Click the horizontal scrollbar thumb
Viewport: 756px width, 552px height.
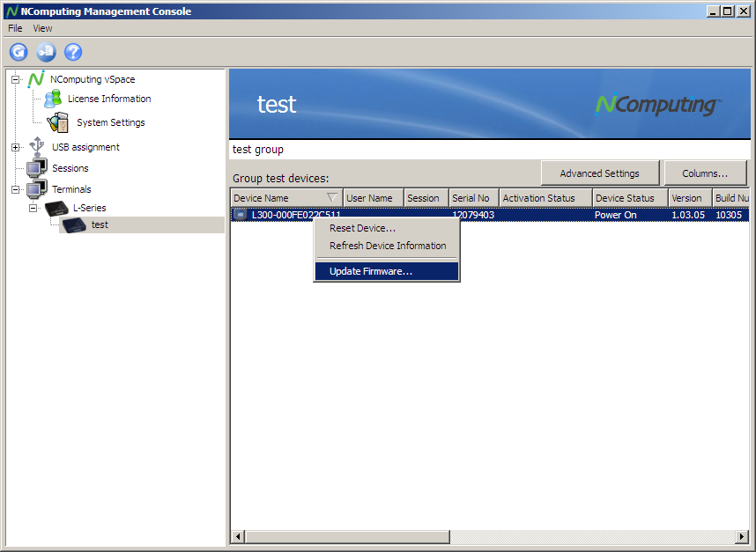click(x=347, y=536)
